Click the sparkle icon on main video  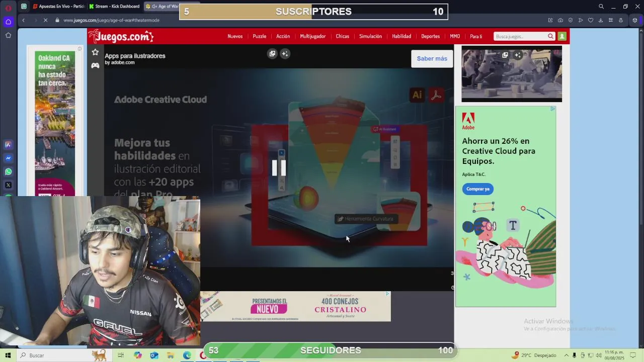point(285,54)
